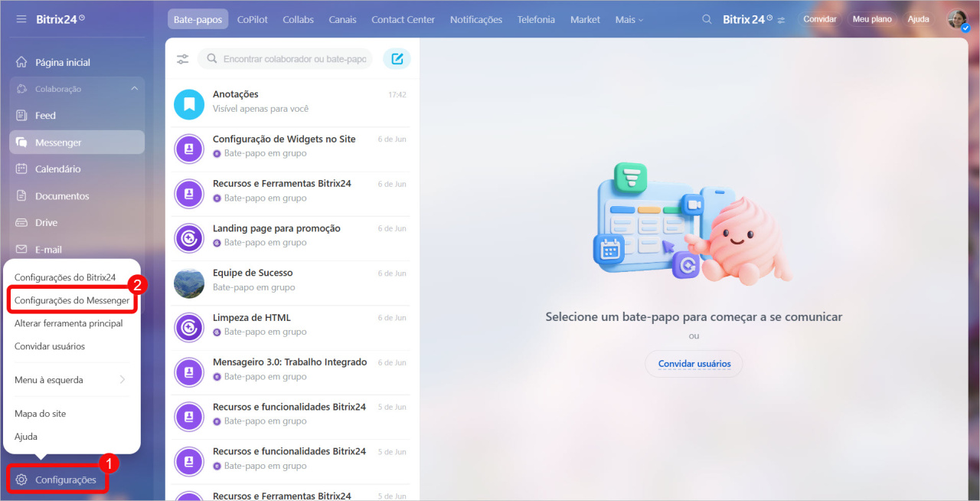This screenshot has width=980, height=501.
Task: Open the Collabs tab
Action: pos(298,19)
